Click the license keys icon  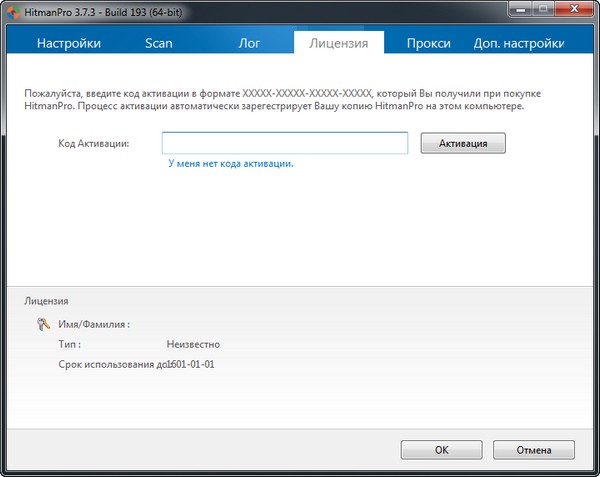pyautogui.click(x=43, y=324)
